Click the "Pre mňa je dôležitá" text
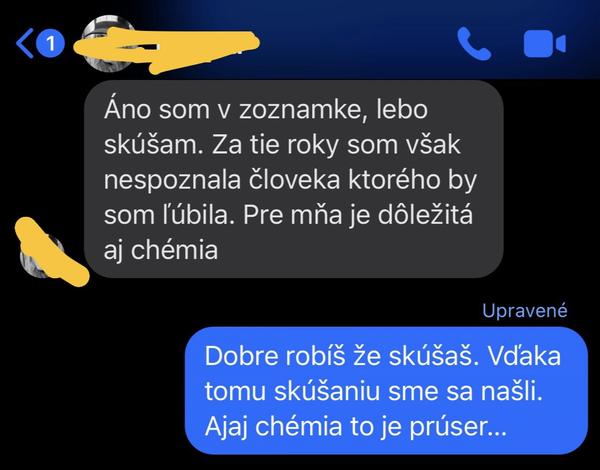Image resolution: width=600 pixels, height=470 pixels. [358, 215]
